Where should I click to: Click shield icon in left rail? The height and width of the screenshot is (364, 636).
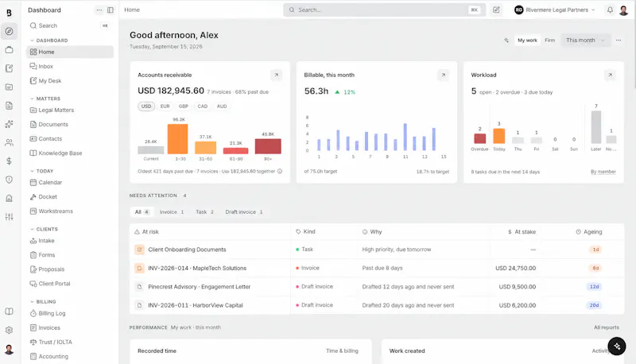coord(9,180)
